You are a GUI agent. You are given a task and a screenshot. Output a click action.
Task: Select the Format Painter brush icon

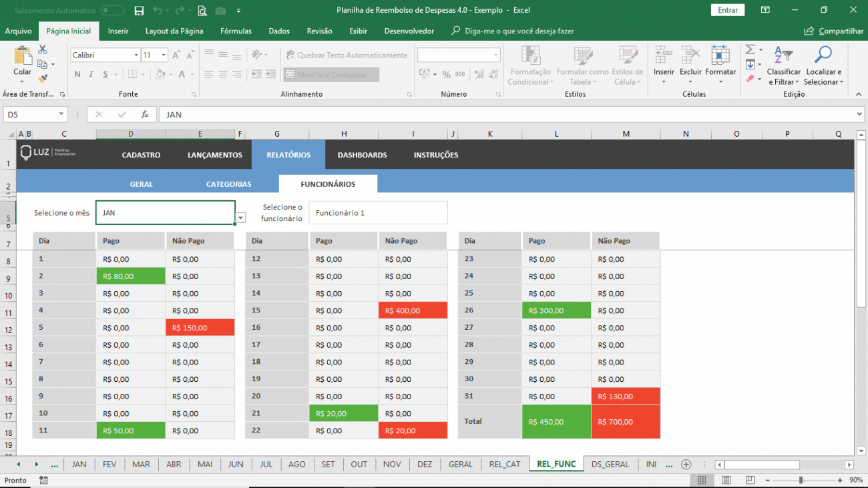point(43,78)
